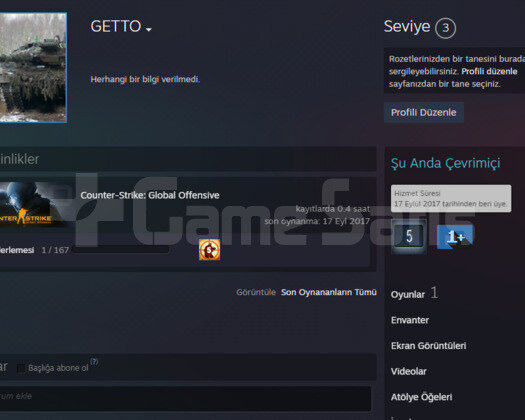Click the achievement progress bar 1 / 167
Image resolution: width=525 pixels, height=420 pixels.
121,250
